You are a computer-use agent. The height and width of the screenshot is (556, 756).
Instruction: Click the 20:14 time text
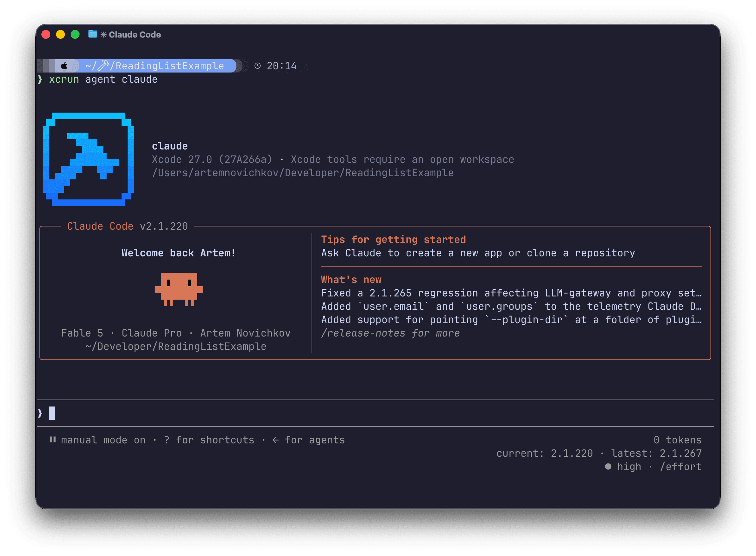281,66
